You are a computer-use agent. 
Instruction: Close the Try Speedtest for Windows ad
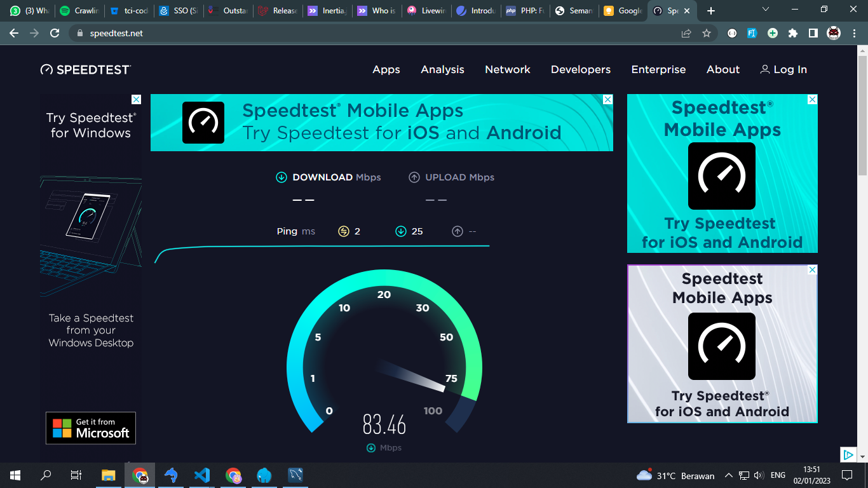pyautogui.click(x=136, y=100)
